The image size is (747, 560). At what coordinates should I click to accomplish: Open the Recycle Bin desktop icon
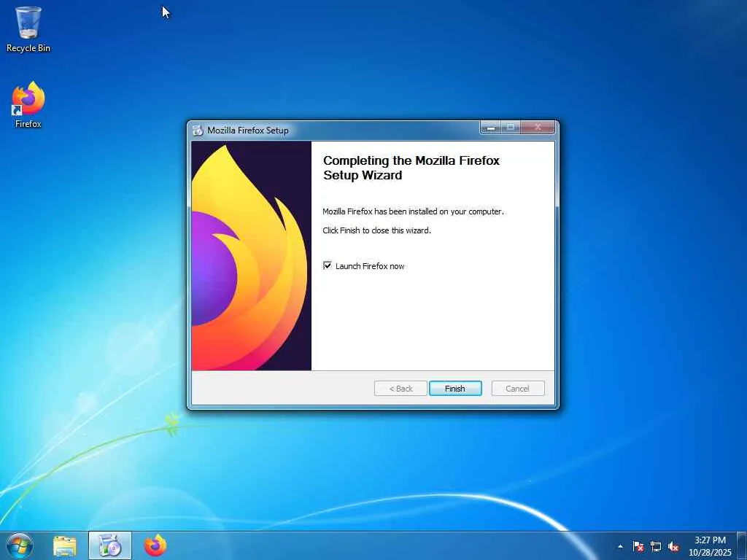click(28, 29)
